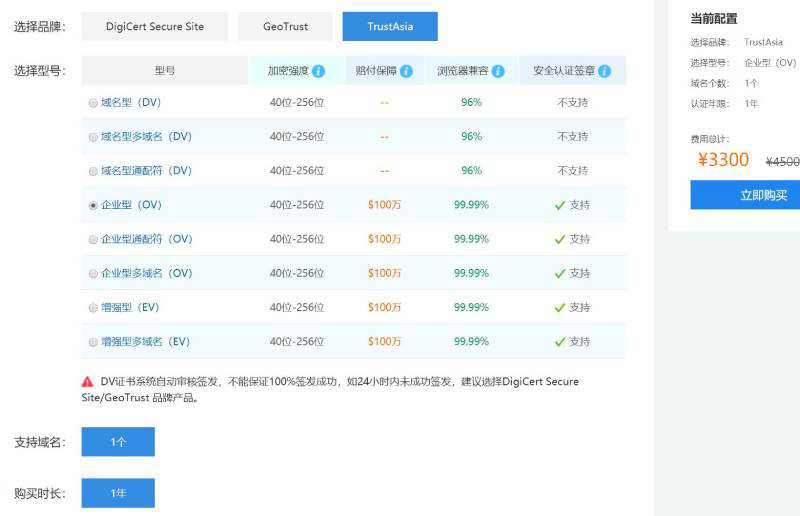Switch to DigiCert Secure Site brand
This screenshot has width=800, height=516.
[x=155, y=27]
